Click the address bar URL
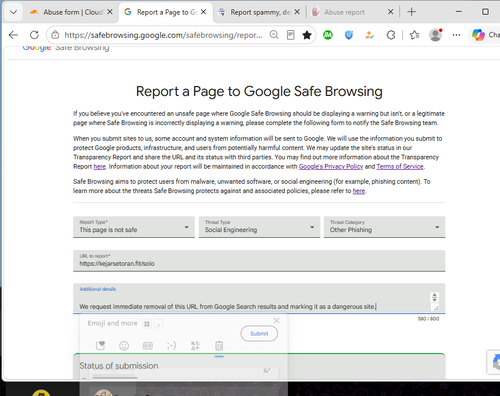 (163, 35)
